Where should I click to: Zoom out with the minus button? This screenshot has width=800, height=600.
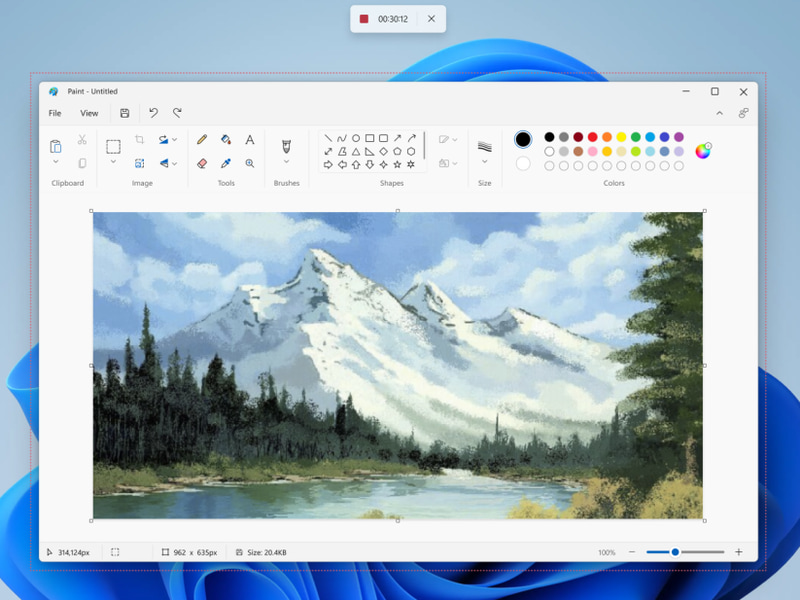[632, 552]
